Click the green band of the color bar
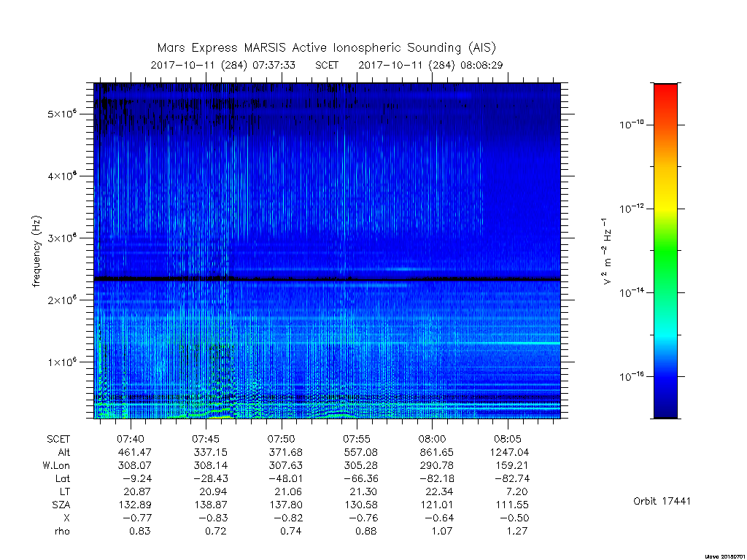747x560 pixels. coord(665,250)
